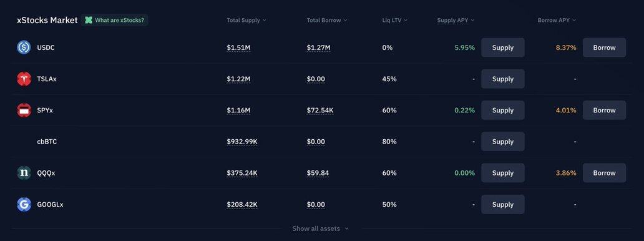This screenshot has height=241, width=644.
Task: Sort by Total Supply column
Action: 246,20
